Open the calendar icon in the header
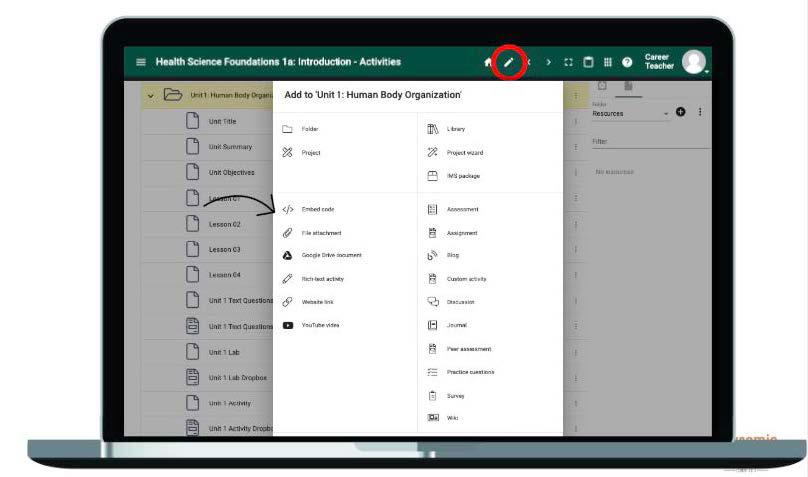 pos(588,62)
